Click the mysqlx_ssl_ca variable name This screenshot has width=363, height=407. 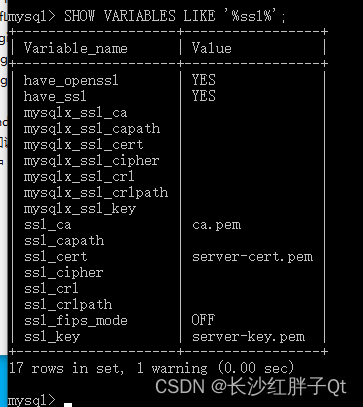[x=75, y=113]
